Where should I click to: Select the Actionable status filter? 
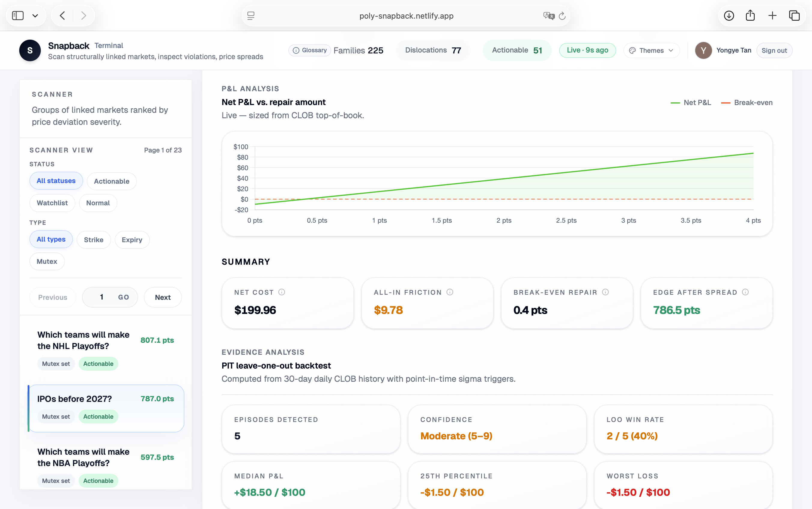coord(111,181)
